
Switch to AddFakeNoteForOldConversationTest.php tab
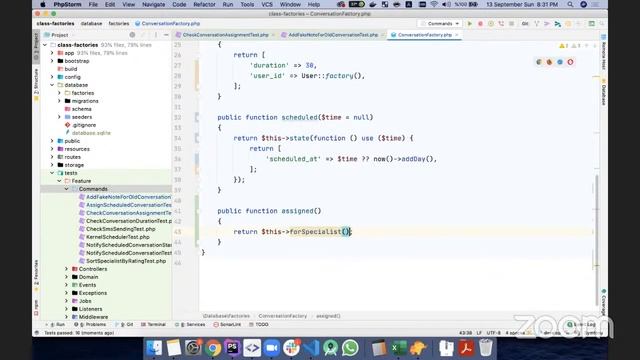(x=333, y=35)
